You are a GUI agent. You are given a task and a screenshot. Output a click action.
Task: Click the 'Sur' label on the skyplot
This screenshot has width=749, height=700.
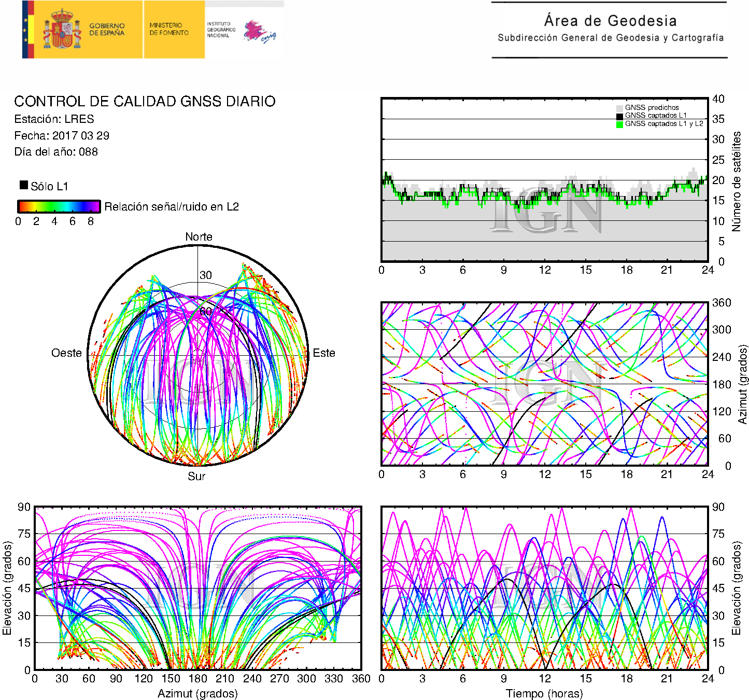196,476
